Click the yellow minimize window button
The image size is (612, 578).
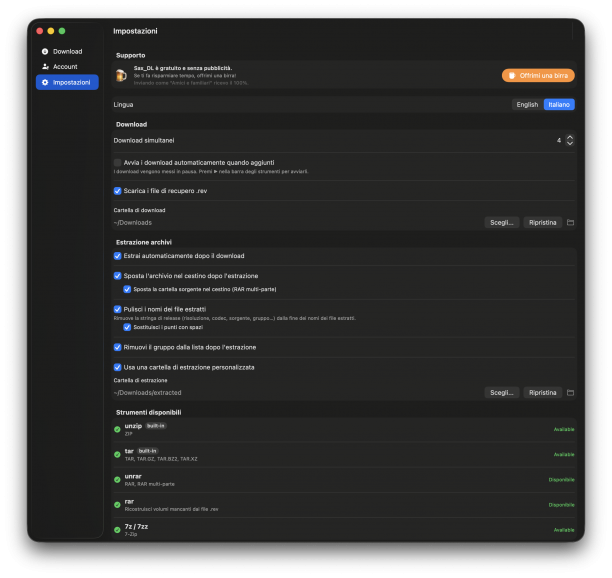[x=51, y=31]
